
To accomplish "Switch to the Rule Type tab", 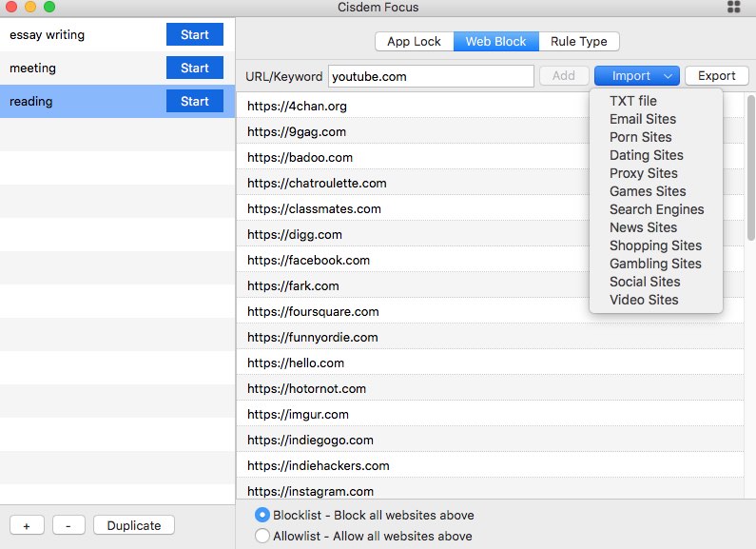I will [x=579, y=42].
